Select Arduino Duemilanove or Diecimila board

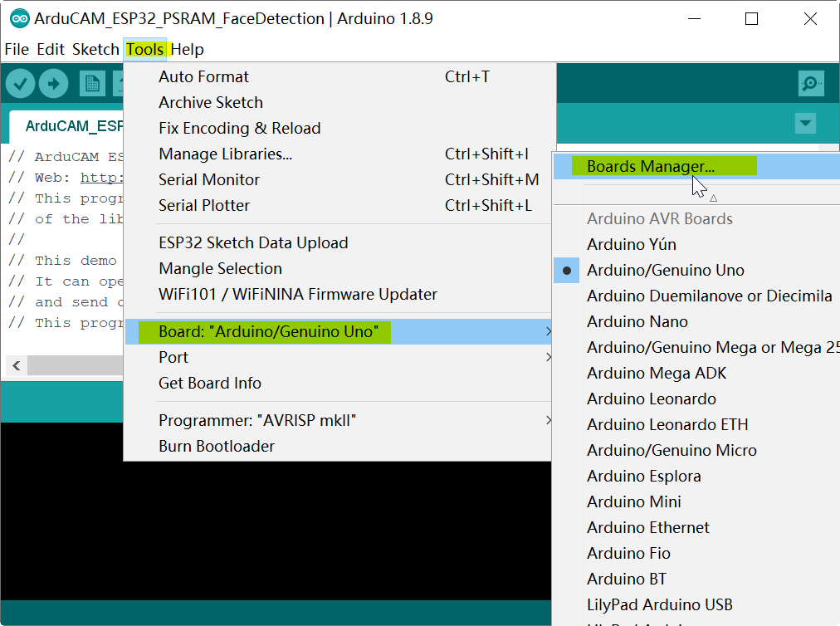[x=696, y=296]
